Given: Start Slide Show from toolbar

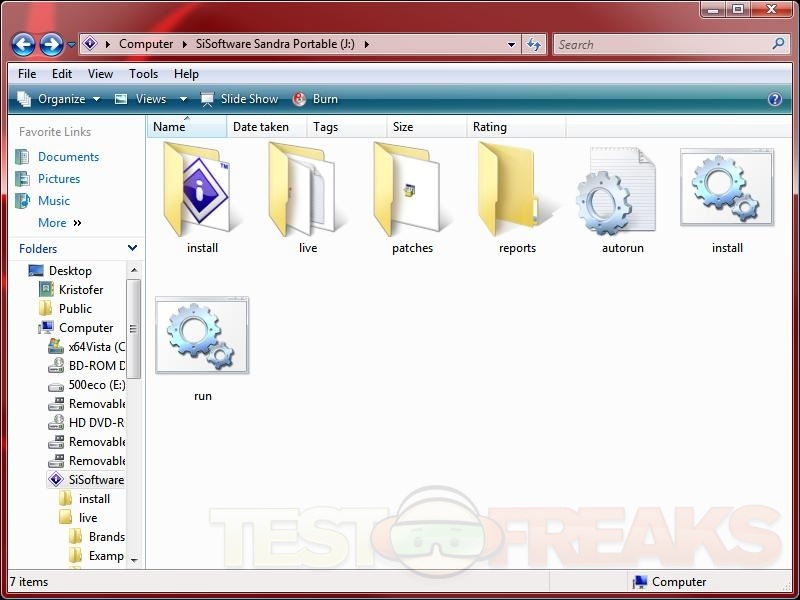Looking at the screenshot, I should tap(240, 99).
